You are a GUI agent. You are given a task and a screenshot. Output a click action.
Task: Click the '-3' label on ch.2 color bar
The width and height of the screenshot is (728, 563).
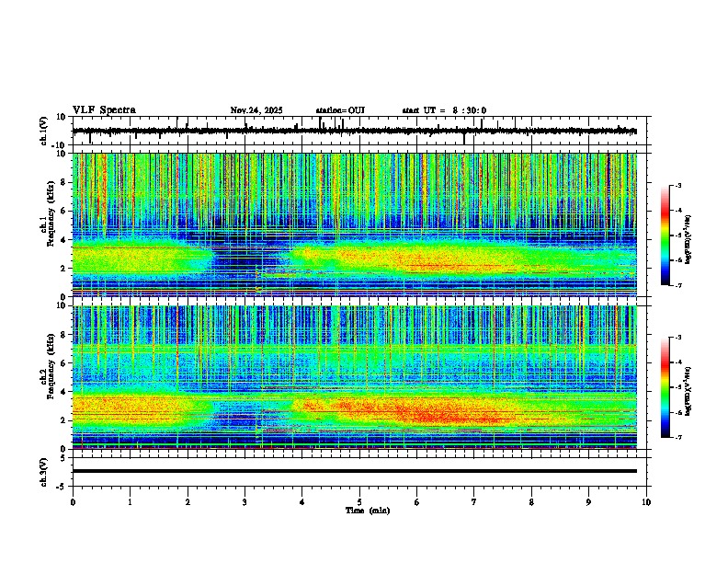[x=677, y=338]
